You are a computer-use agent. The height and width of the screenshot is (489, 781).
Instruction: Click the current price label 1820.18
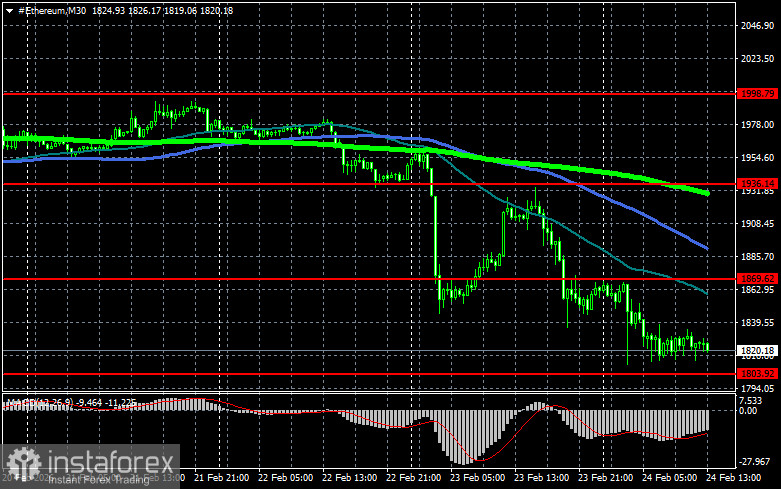[757, 351]
